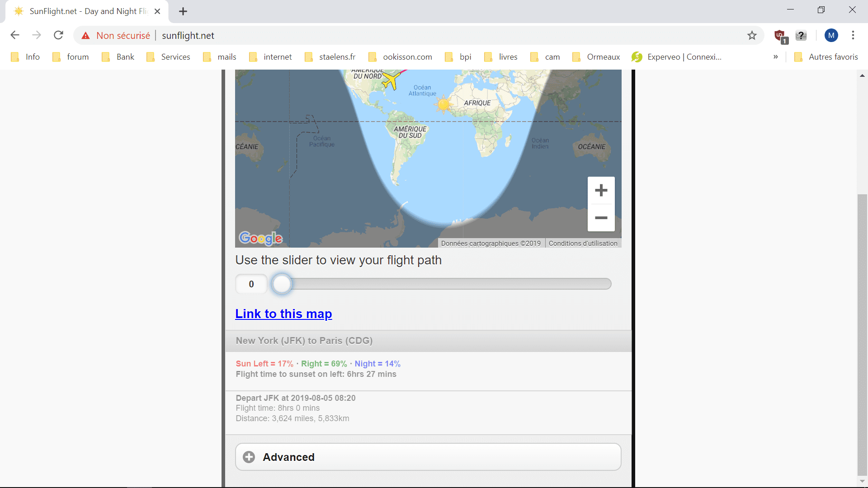Open Conditions d'utilisation map link
868x488 pixels.
point(583,243)
